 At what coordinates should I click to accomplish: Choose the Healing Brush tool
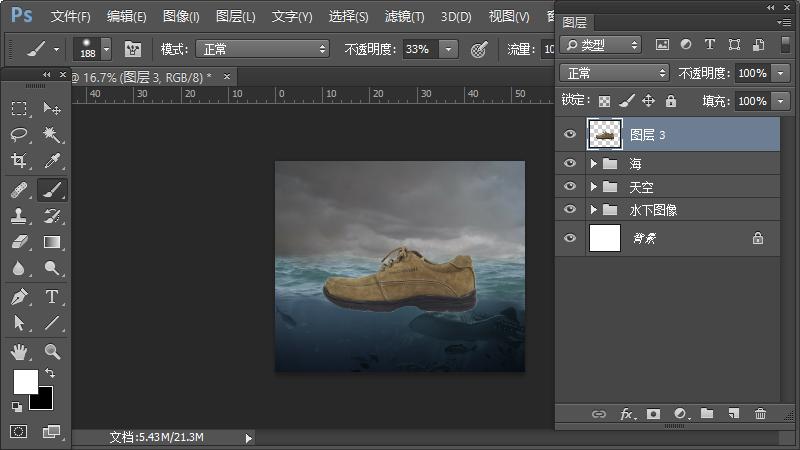coord(19,190)
